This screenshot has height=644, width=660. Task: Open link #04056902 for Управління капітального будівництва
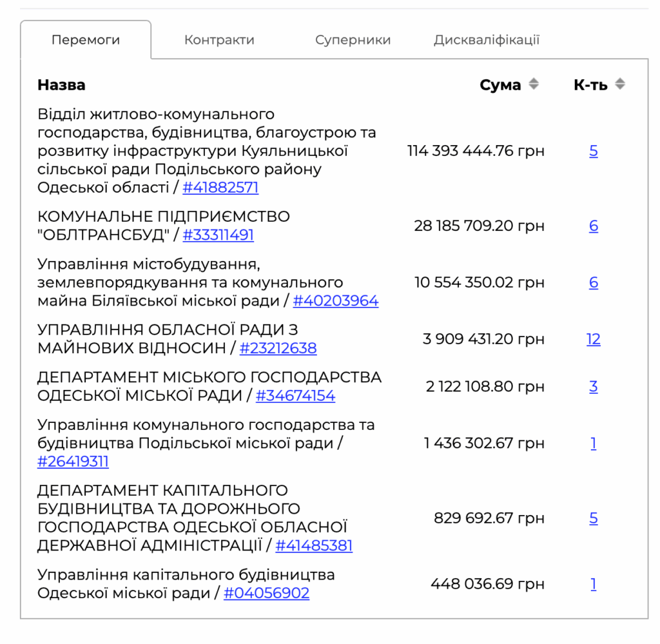click(266, 593)
